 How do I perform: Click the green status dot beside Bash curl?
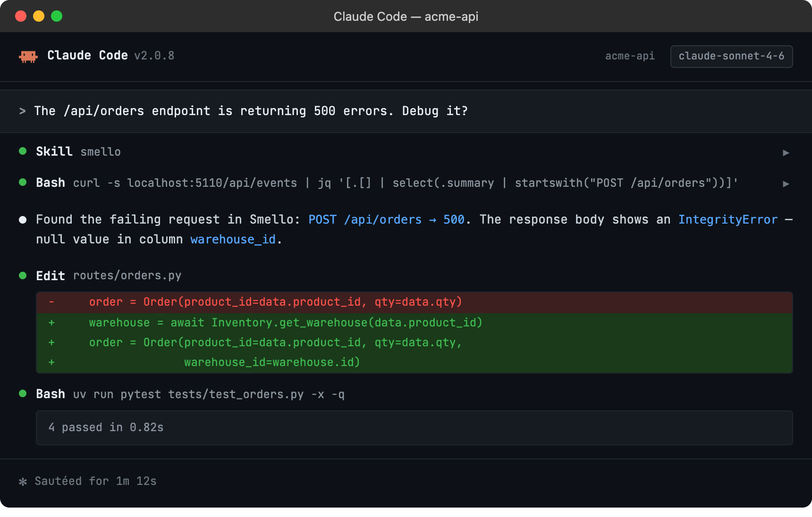point(23,182)
